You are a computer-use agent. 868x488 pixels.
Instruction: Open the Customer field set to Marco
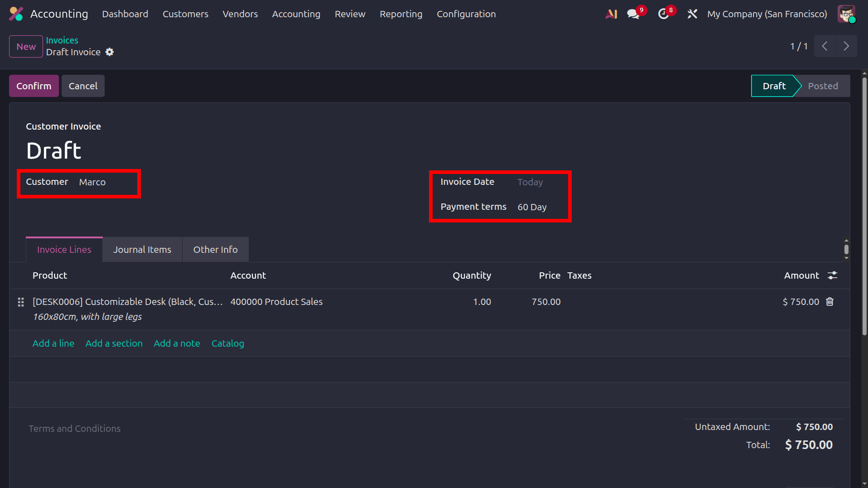92,182
